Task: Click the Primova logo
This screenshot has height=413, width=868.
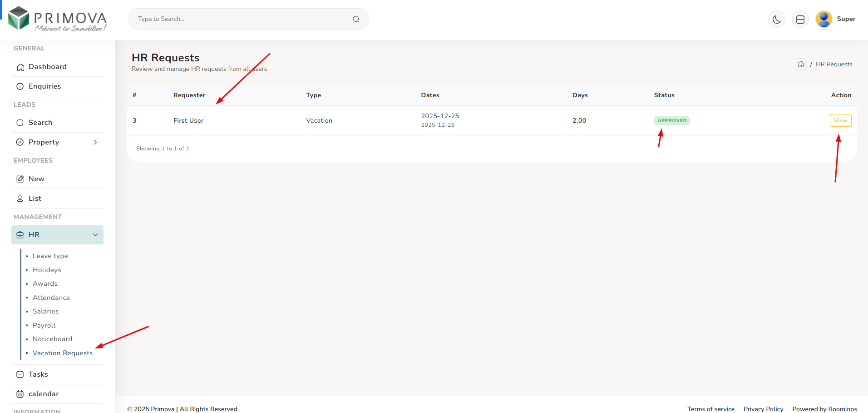Action: tap(57, 19)
